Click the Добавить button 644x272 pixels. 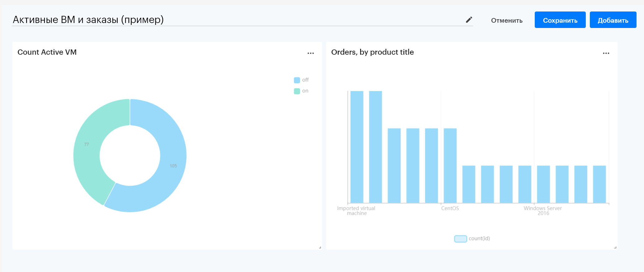[x=613, y=20]
